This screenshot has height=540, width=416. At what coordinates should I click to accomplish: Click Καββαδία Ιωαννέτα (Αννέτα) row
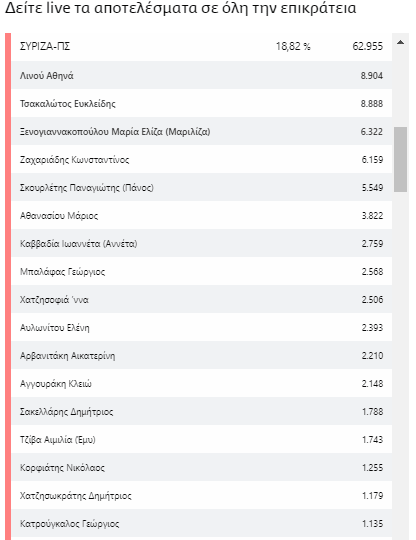(x=202, y=243)
